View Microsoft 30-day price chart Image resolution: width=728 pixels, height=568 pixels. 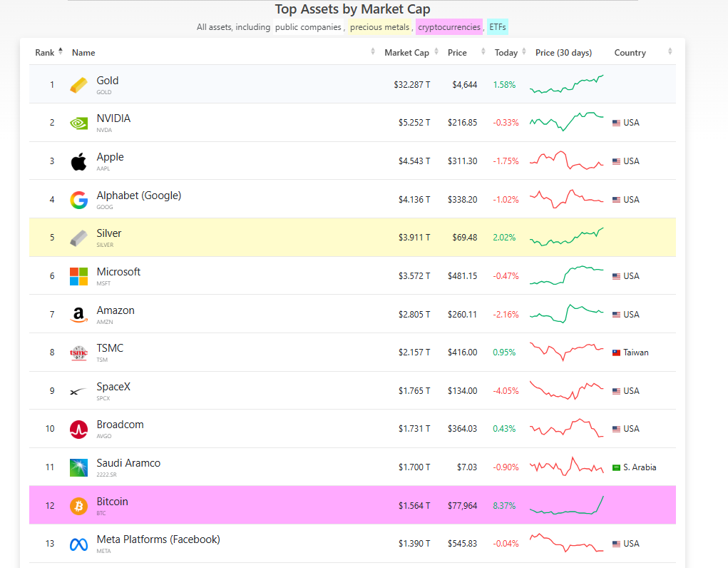tap(566, 275)
